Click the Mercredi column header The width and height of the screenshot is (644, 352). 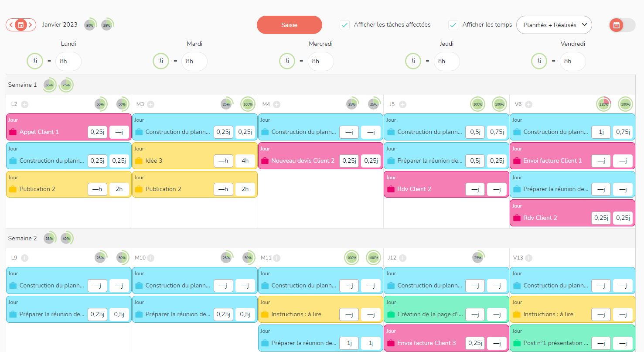(321, 44)
